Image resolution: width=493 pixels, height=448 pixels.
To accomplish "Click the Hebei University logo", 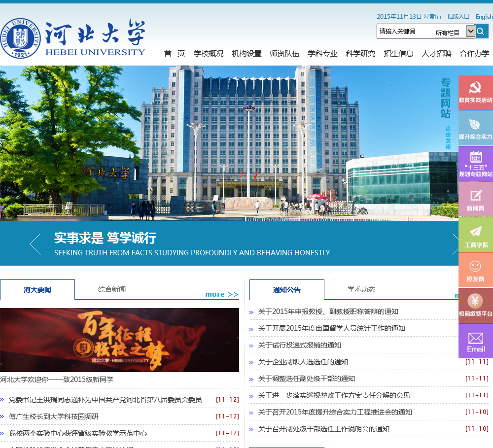I will [73, 38].
